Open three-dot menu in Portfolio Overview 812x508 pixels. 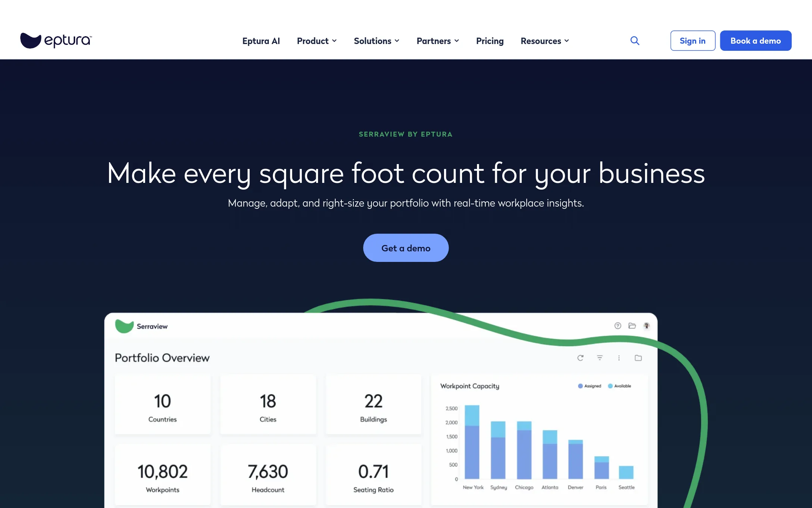coord(619,358)
